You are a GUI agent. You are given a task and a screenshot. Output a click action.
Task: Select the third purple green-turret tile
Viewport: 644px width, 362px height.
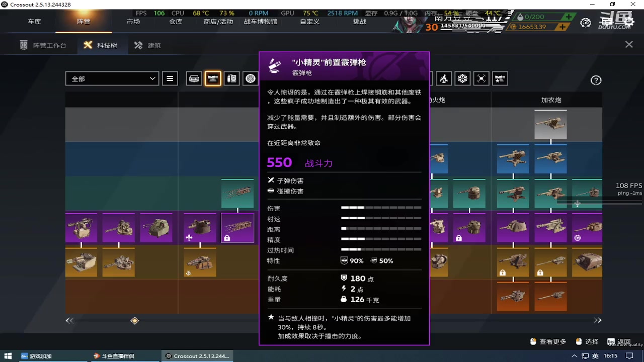pyautogui.click(x=156, y=228)
